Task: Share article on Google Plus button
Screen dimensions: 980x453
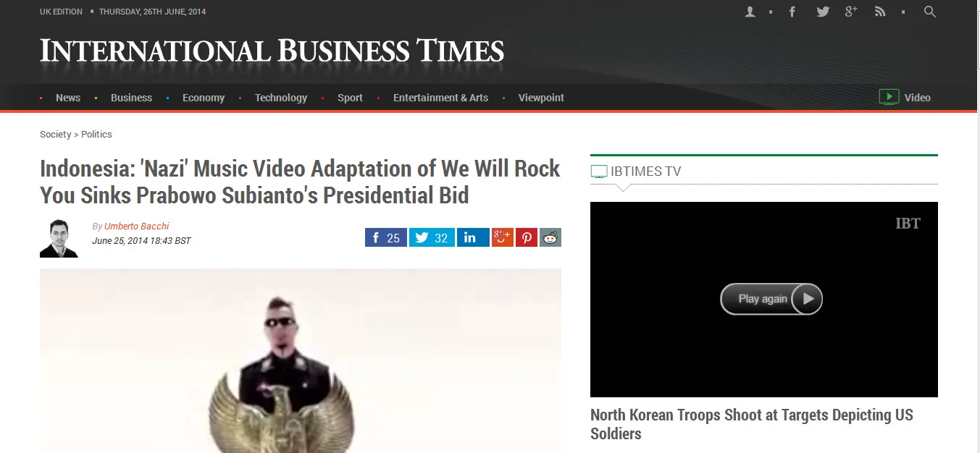Action: [x=502, y=237]
